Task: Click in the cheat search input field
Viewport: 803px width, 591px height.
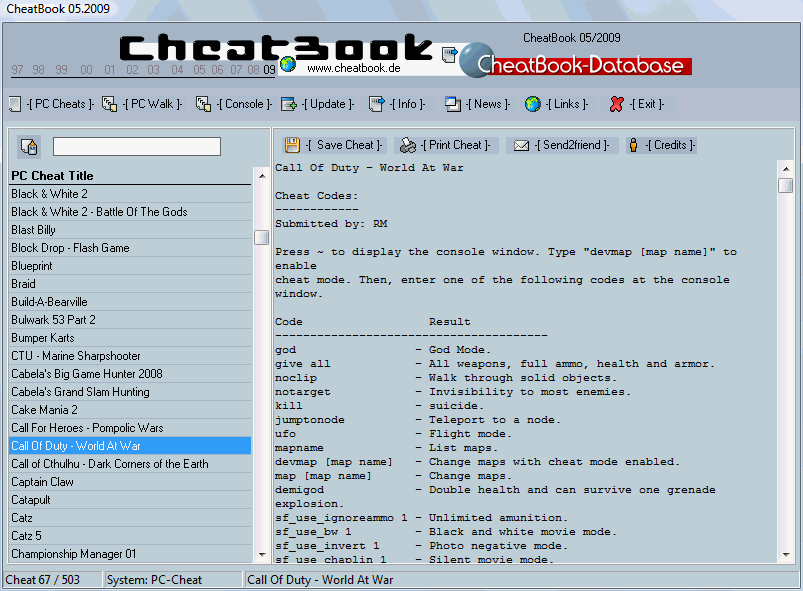Action: pyautogui.click(x=137, y=146)
